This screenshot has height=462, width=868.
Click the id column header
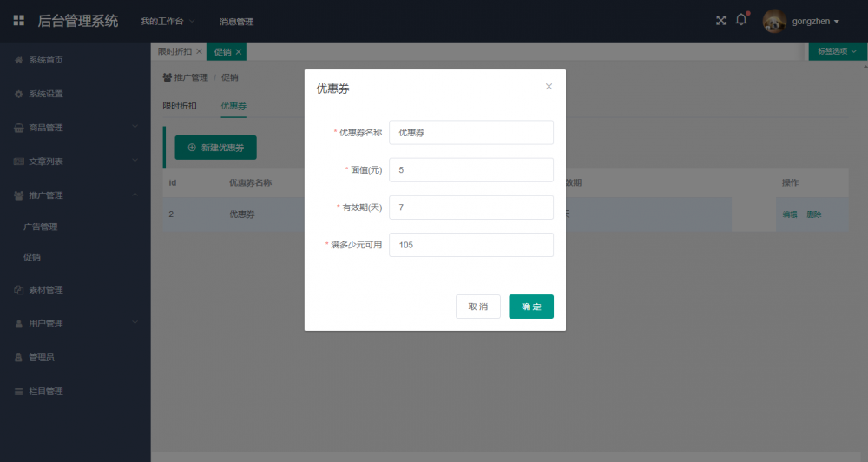[173, 183]
